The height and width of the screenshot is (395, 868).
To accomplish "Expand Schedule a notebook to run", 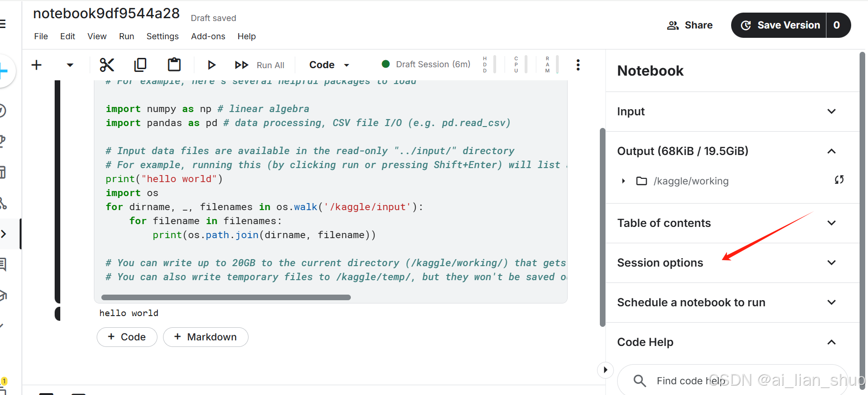I will 732,303.
